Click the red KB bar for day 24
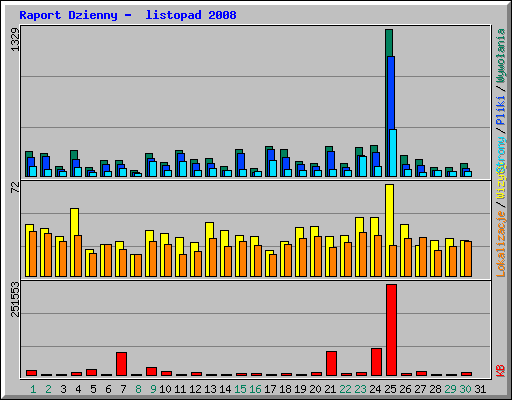Image resolution: width=512 pixels, height=400 pixels. tap(376, 362)
